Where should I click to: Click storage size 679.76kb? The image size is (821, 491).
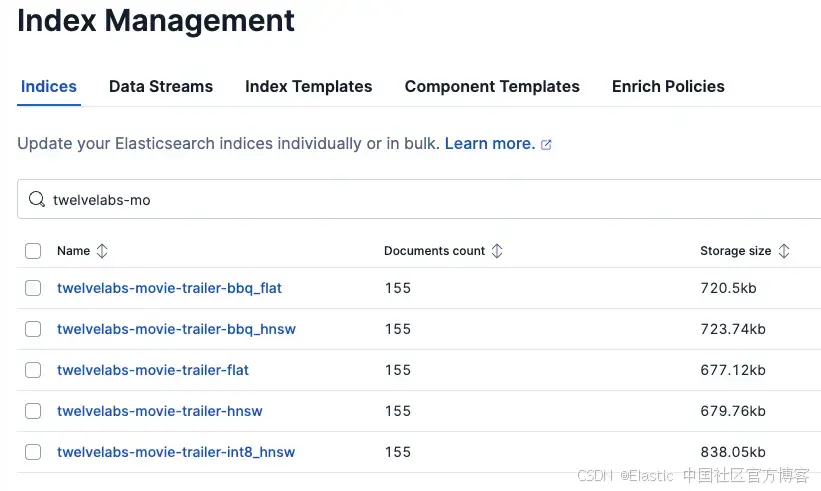[x=733, y=411]
